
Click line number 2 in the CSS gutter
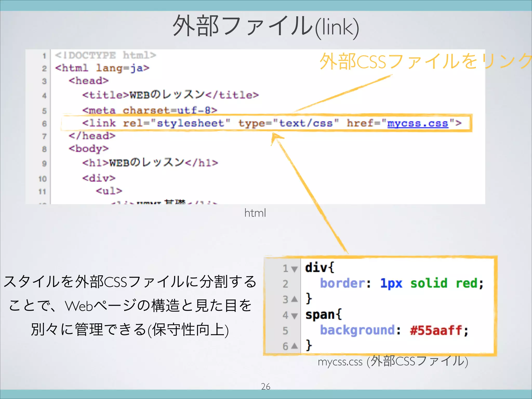[285, 284]
